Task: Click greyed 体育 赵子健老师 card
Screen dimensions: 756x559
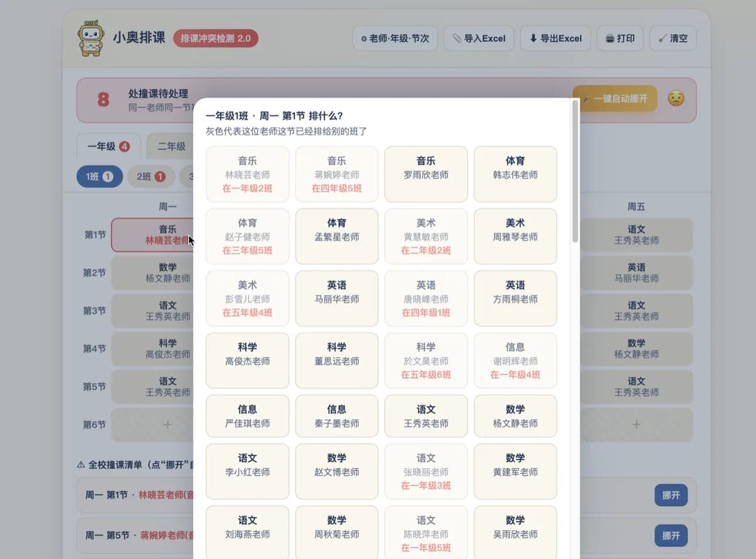Action: [x=248, y=236]
